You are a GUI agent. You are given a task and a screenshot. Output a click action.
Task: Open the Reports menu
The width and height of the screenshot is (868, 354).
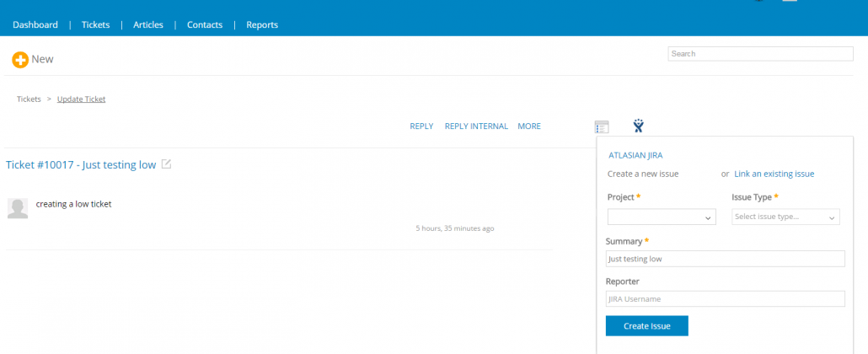(262, 25)
